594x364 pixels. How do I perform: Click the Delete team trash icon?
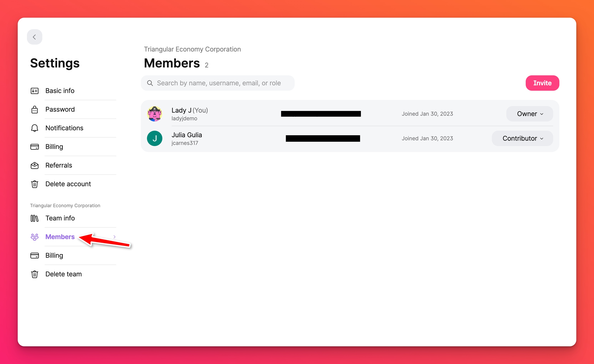point(34,273)
